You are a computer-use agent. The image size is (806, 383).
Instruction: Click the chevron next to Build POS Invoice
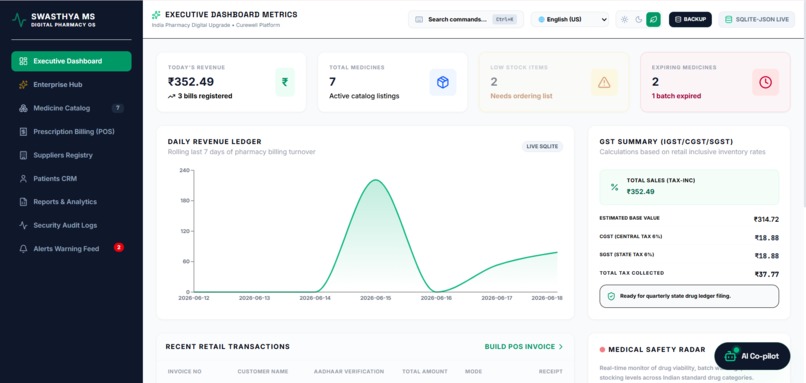coord(561,347)
